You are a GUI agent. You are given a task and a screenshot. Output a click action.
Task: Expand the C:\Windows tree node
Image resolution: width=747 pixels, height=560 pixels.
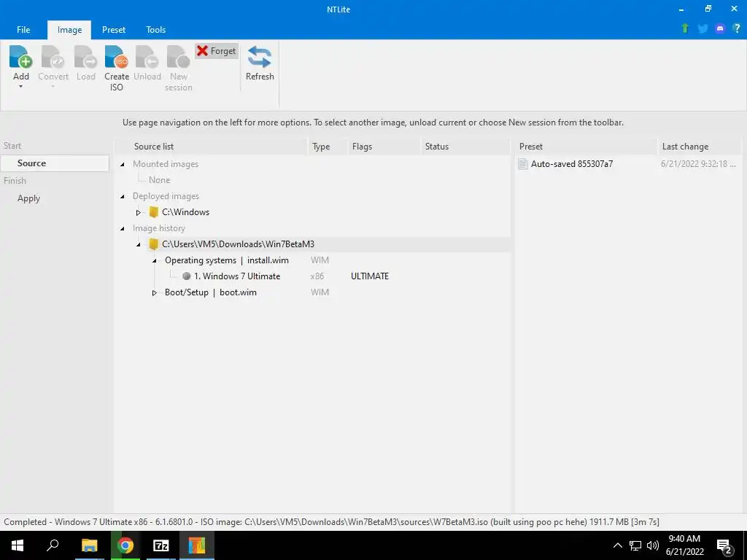click(138, 212)
